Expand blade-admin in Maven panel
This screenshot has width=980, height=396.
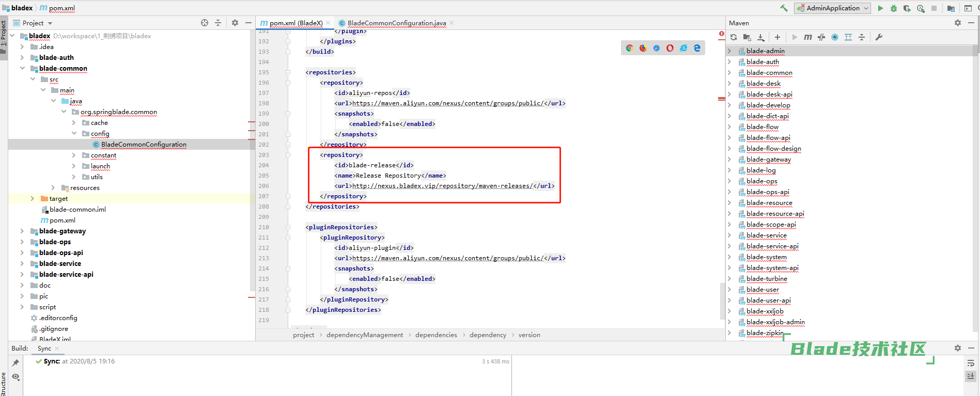(729, 51)
